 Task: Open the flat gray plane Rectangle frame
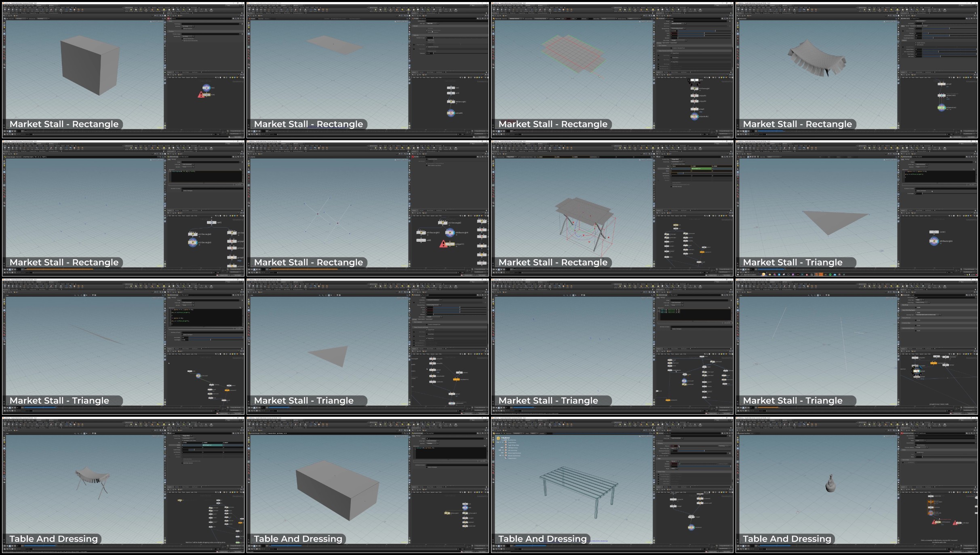click(368, 70)
